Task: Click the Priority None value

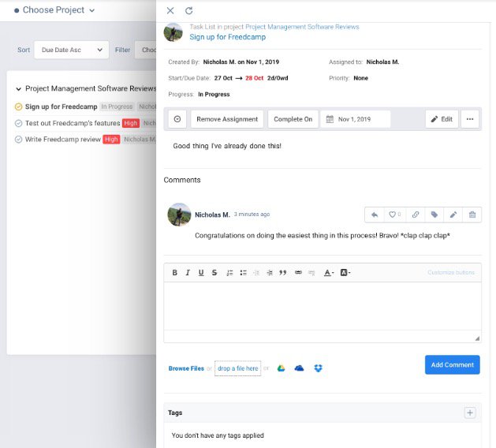Action: point(360,78)
